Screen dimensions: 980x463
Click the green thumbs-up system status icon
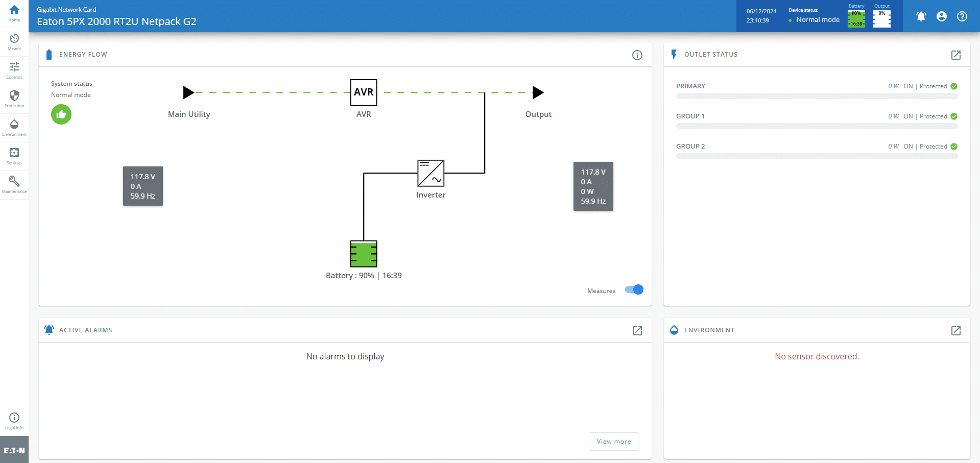(x=61, y=114)
